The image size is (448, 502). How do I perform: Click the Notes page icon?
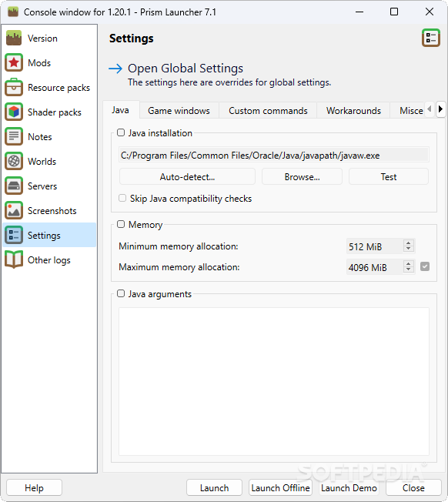click(14, 136)
